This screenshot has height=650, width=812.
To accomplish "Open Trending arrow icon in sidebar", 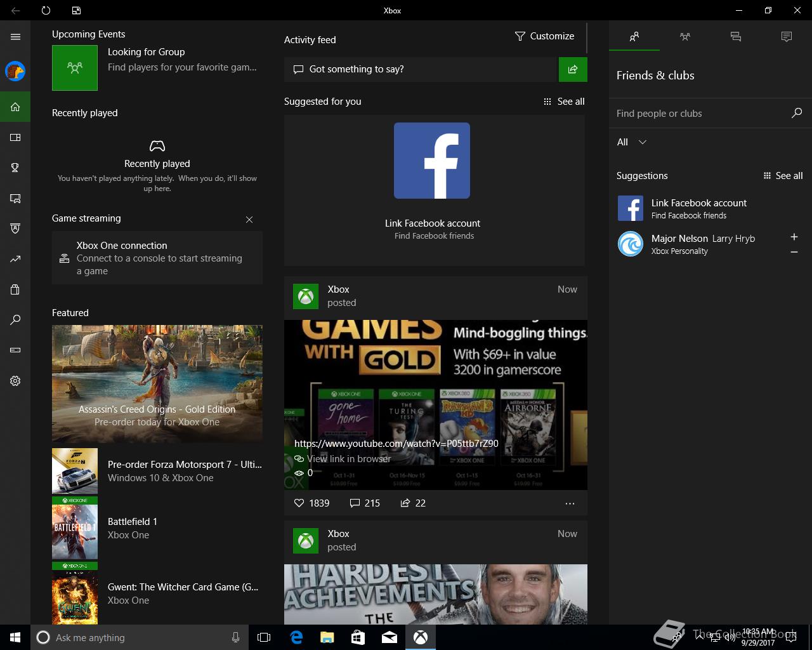I will (15, 259).
